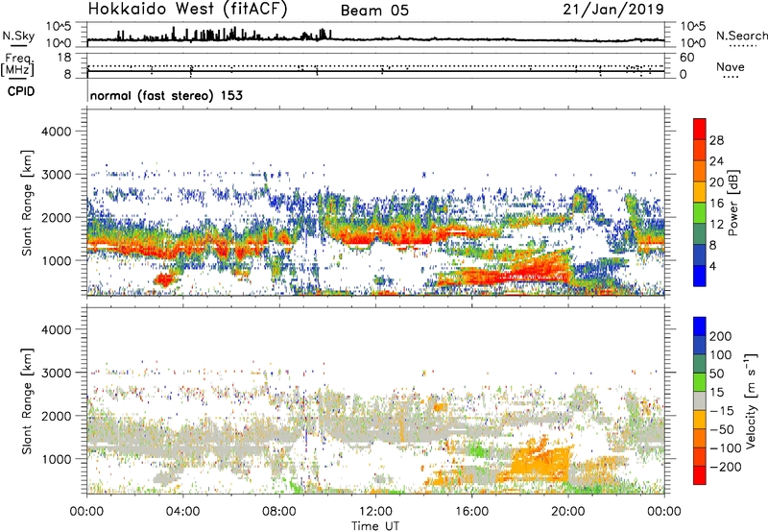The width and height of the screenshot is (768, 532).
Task: Click the red segment of power color bar
Action: tap(700, 129)
